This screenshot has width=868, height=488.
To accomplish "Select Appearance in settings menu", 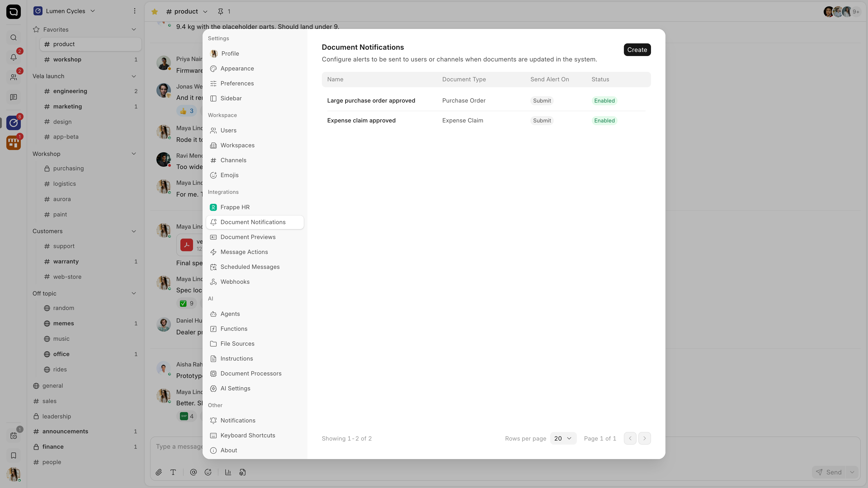I will tap(255, 68).
